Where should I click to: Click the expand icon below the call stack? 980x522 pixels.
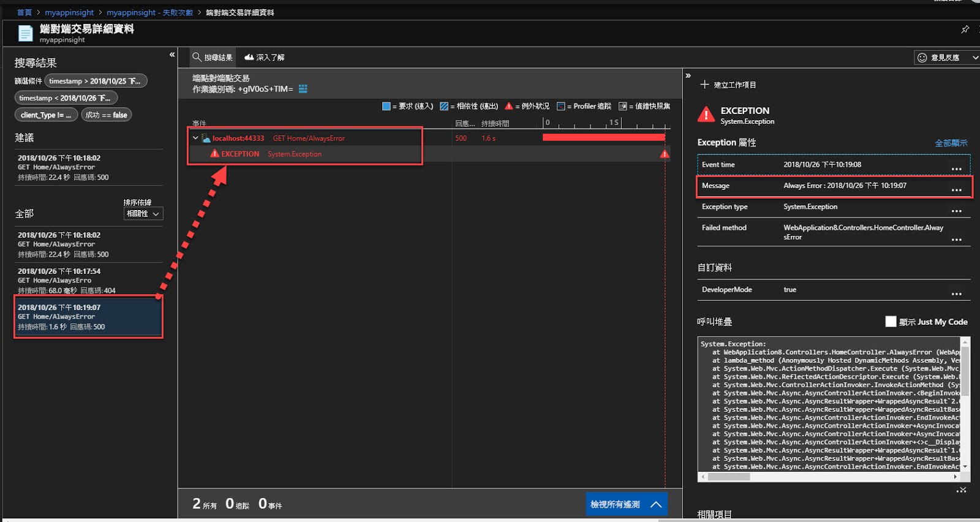962,490
